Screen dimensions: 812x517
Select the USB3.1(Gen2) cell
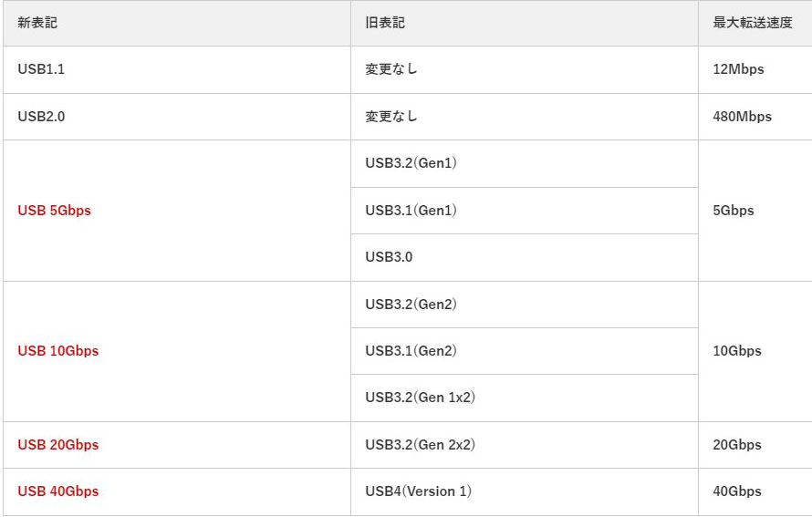click(411, 351)
